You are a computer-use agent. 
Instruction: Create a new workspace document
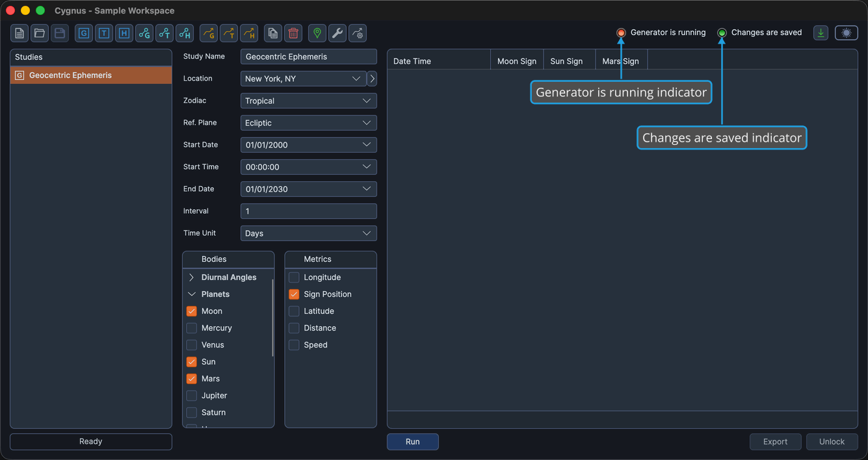(20, 33)
